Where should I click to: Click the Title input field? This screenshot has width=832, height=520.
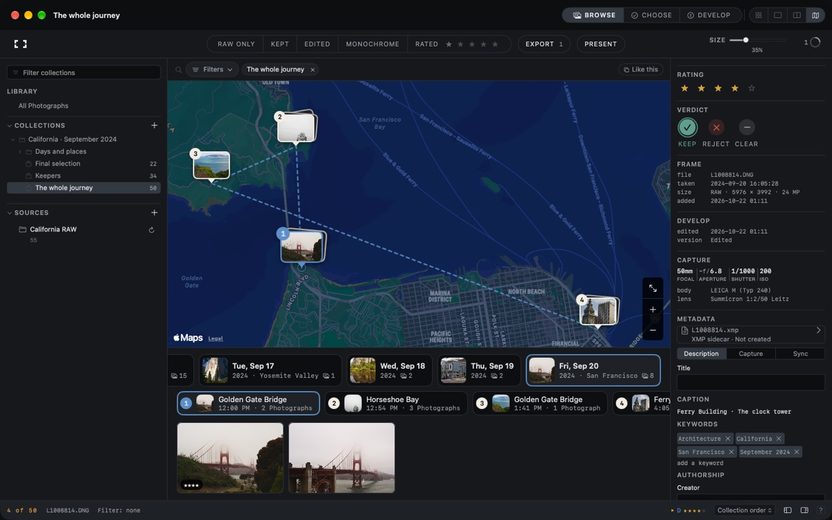coord(750,383)
